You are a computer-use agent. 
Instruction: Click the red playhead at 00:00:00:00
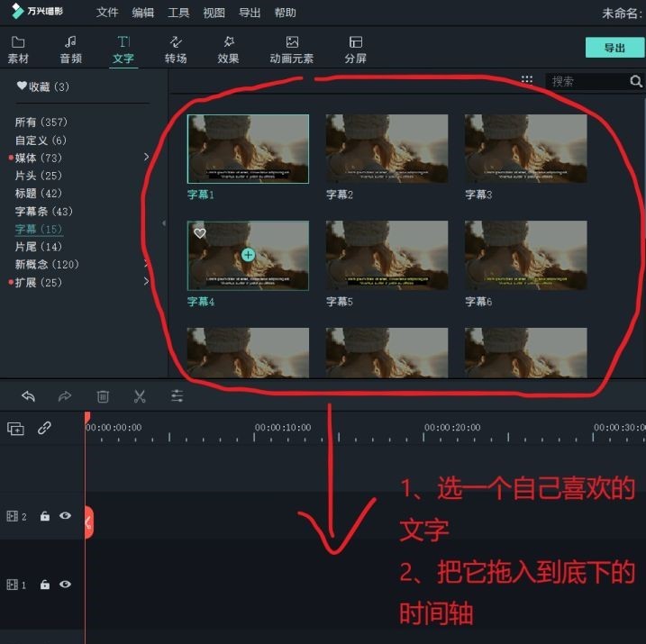(x=86, y=417)
